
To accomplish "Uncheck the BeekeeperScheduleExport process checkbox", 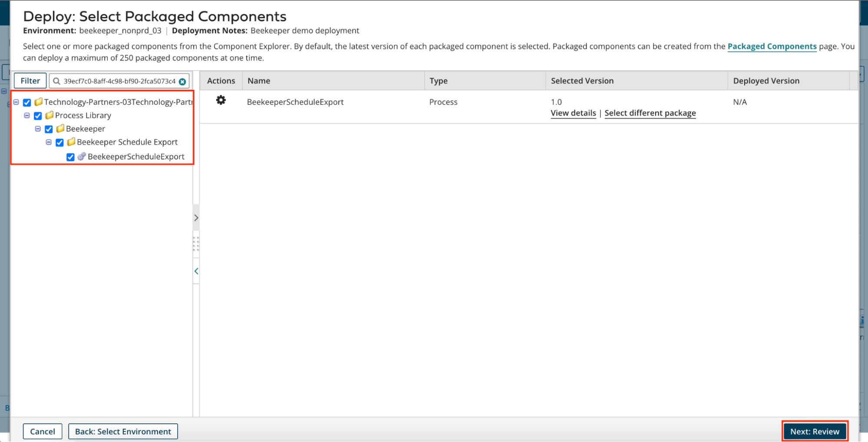I will pos(70,157).
